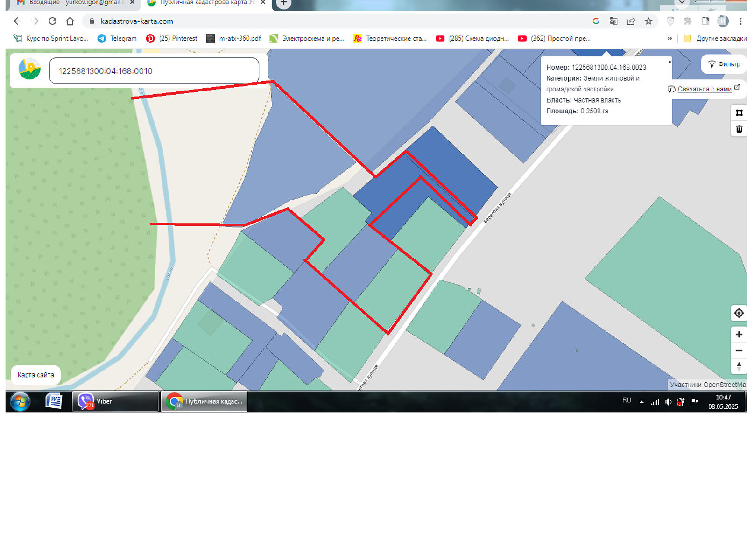Toggle the Chrome side panel
The image size is (747, 560).
coord(705,21)
